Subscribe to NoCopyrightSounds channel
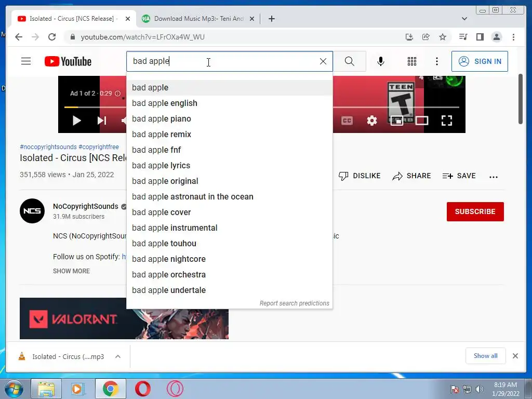Screen dimensions: 532x399 [x=475, y=212]
